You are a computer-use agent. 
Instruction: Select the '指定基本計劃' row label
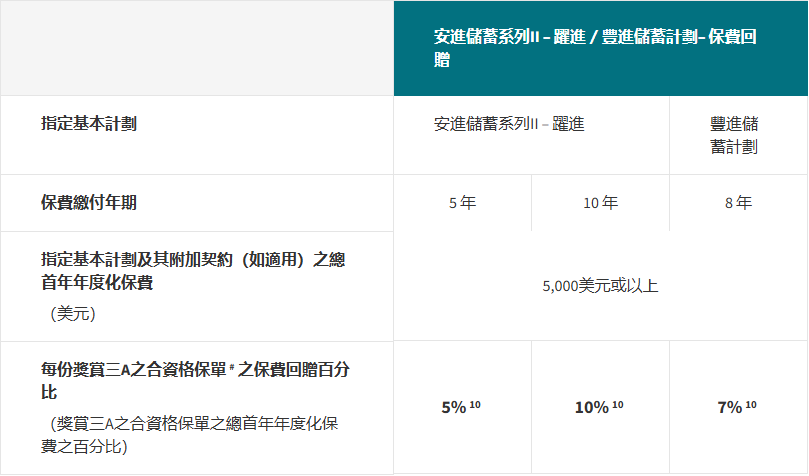coord(89,124)
